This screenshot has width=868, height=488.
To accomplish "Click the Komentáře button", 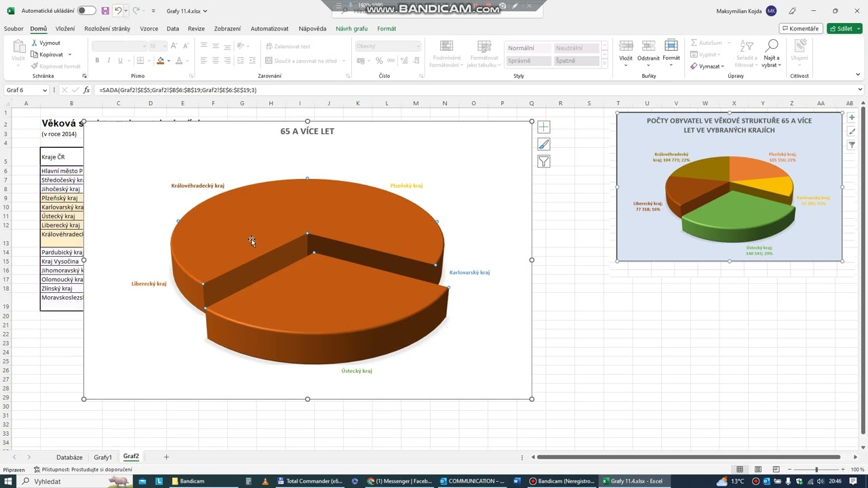I will pyautogui.click(x=801, y=28).
